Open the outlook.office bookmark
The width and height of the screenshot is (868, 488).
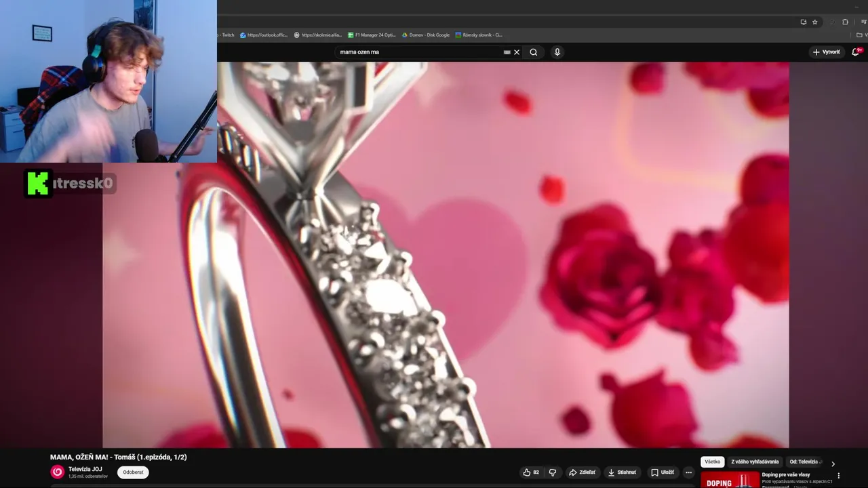(x=264, y=35)
